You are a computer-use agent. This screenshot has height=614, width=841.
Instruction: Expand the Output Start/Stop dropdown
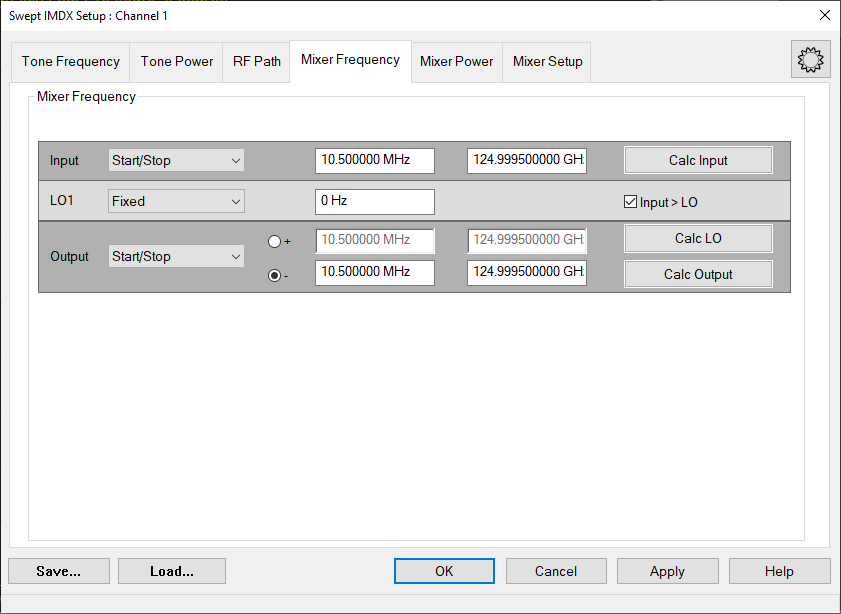coord(176,257)
